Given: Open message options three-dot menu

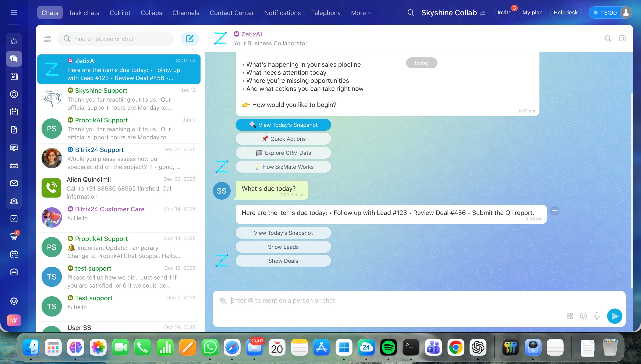Looking at the screenshot, I should tap(555, 211).
